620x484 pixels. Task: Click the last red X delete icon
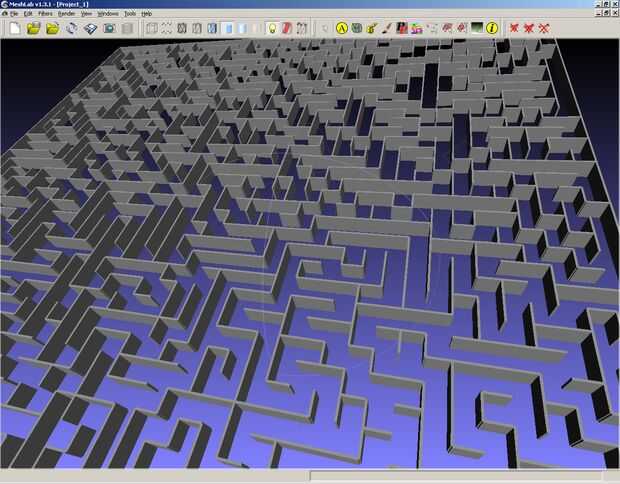[x=544, y=28]
